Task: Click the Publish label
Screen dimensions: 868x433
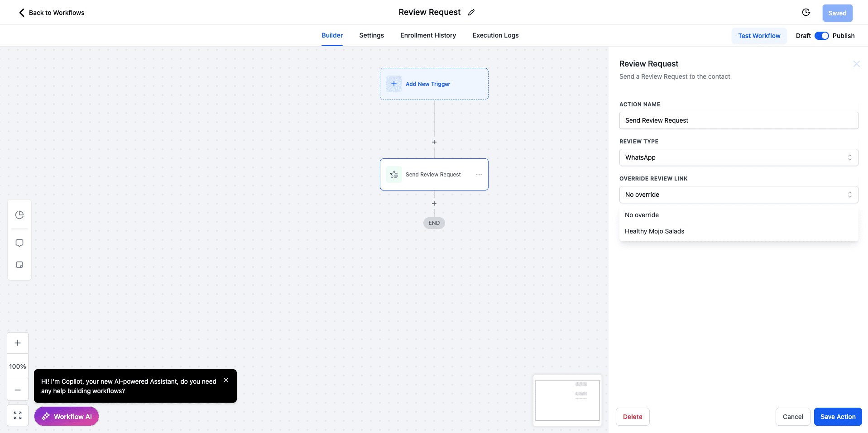Action: (844, 36)
